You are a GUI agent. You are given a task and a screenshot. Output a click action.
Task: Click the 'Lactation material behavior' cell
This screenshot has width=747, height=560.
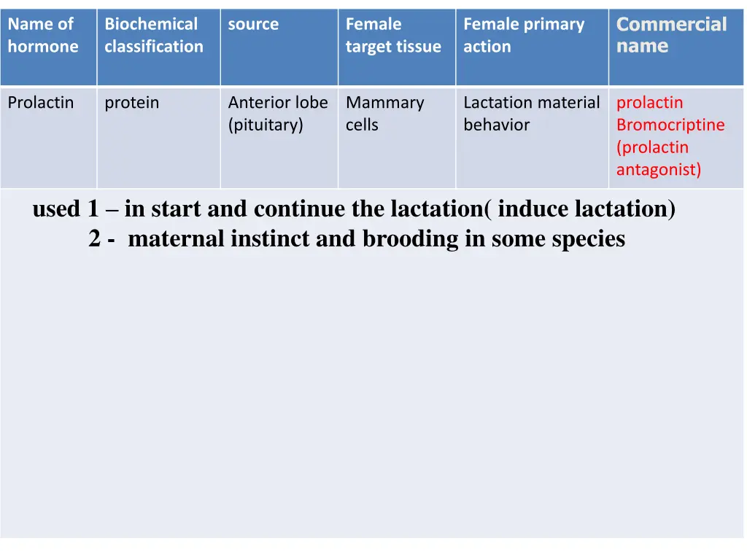[x=532, y=138]
